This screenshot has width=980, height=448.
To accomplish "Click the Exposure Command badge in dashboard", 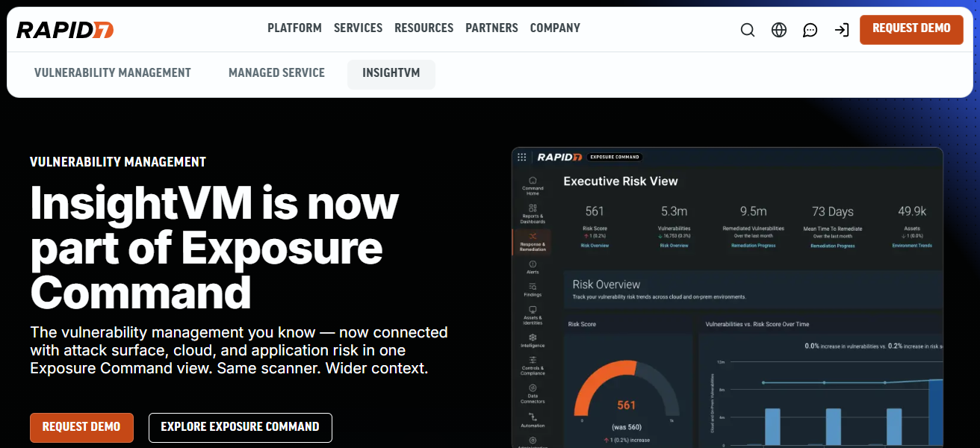I will pyautogui.click(x=615, y=157).
